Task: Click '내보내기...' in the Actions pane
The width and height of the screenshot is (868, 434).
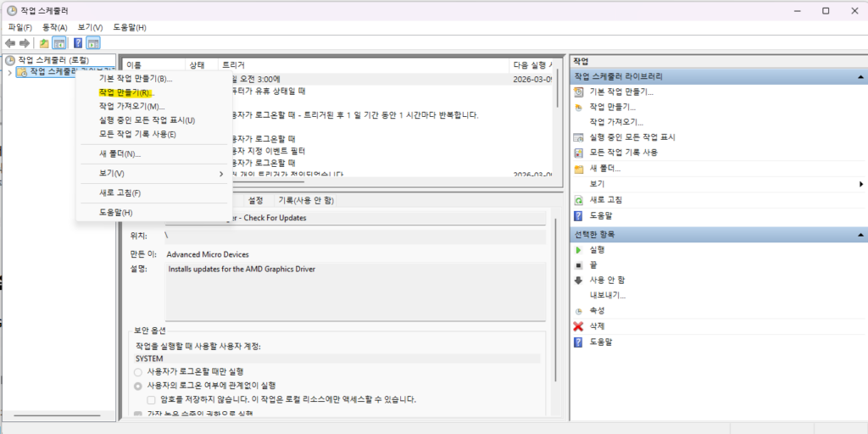Action: [x=607, y=295]
